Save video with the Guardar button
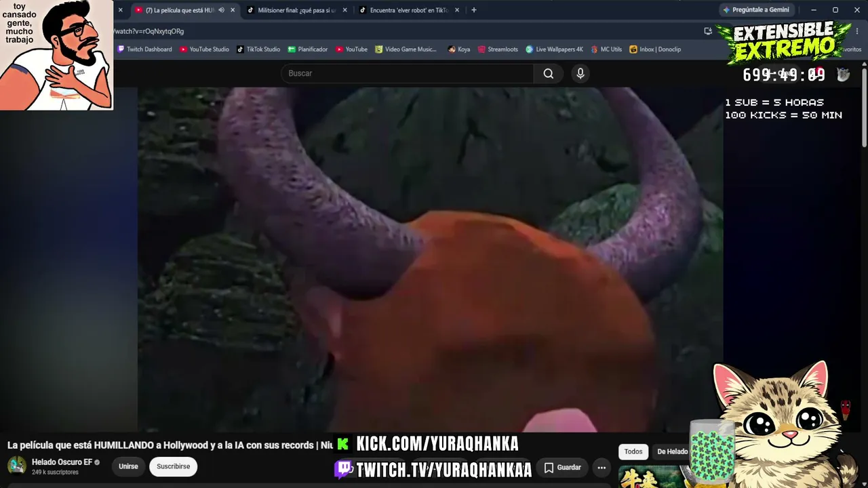868x488 pixels. (562, 468)
